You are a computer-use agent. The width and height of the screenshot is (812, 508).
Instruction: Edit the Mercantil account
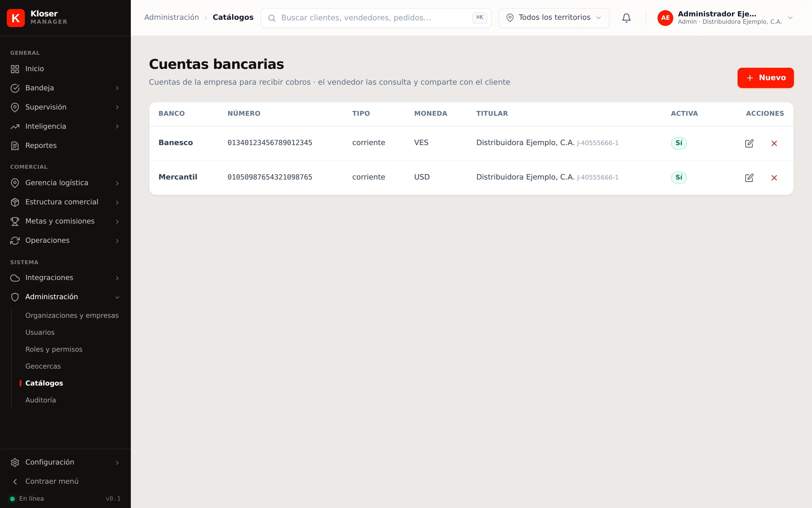coord(749,178)
